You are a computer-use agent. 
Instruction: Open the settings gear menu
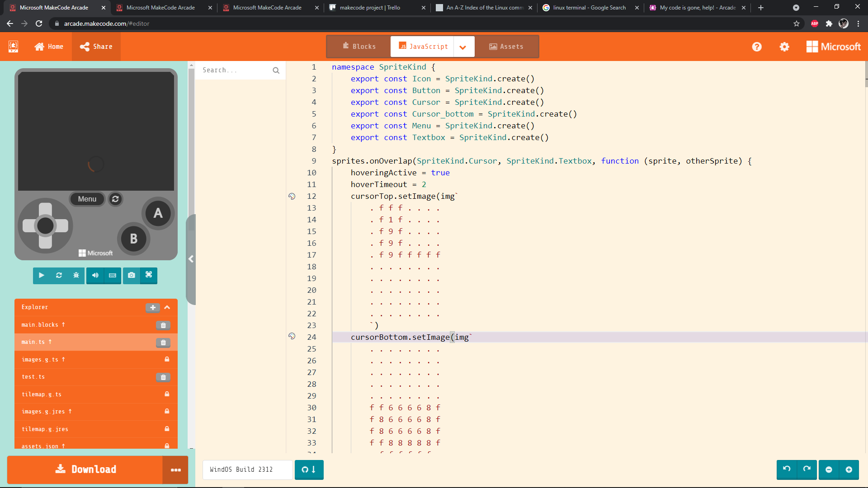pos(784,47)
